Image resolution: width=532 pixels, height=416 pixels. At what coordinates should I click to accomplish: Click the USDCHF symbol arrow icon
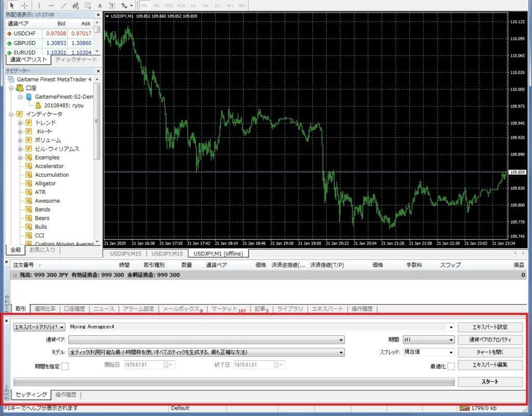click(x=9, y=34)
